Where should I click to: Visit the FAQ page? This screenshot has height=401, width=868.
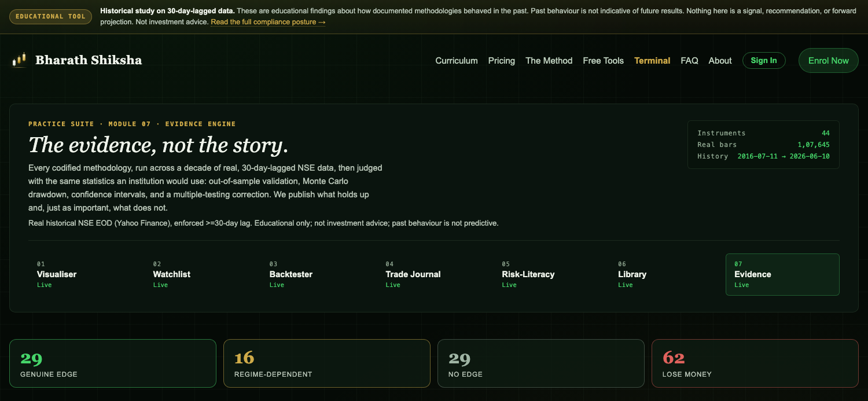click(690, 61)
